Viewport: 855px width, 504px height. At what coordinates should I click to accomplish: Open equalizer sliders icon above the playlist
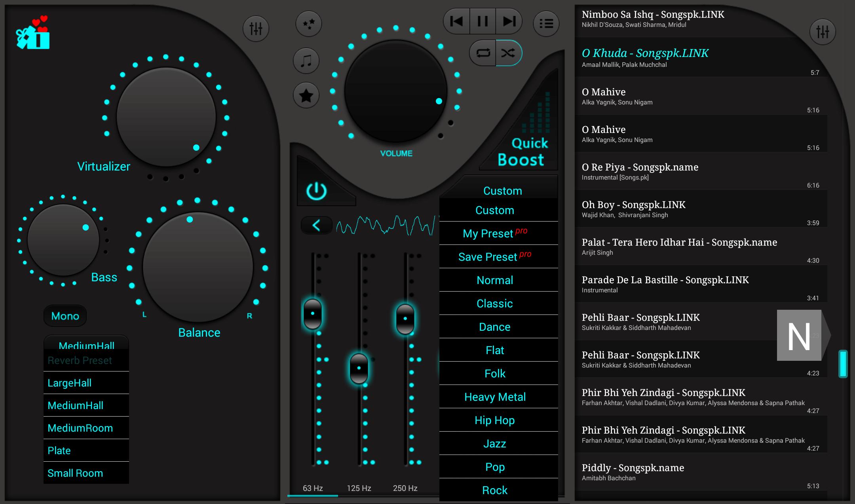click(x=823, y=32)
